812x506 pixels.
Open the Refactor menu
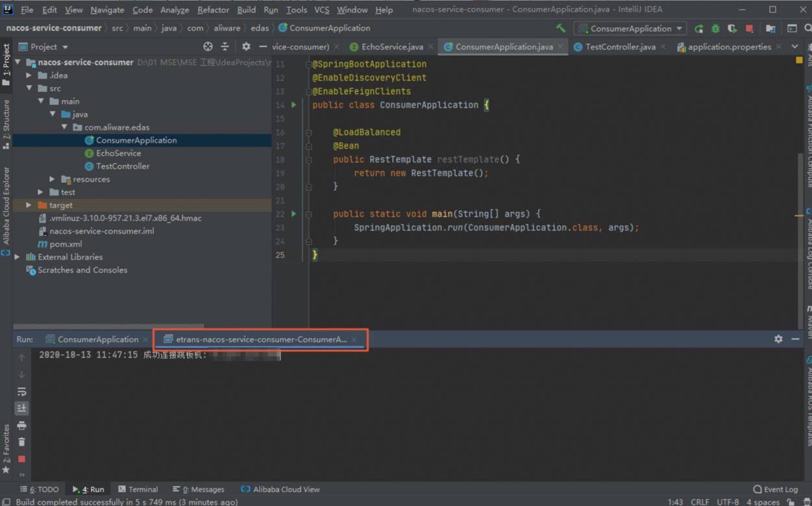tap(213, 10)
